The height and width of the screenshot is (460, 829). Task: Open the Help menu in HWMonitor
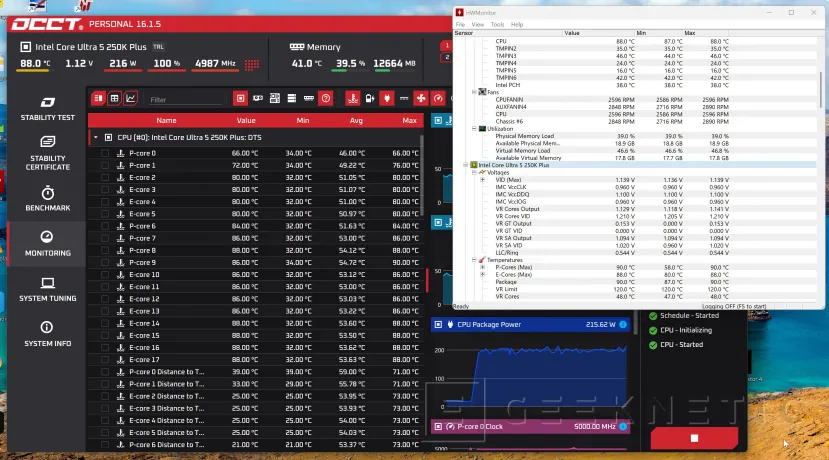click(517, 24)
